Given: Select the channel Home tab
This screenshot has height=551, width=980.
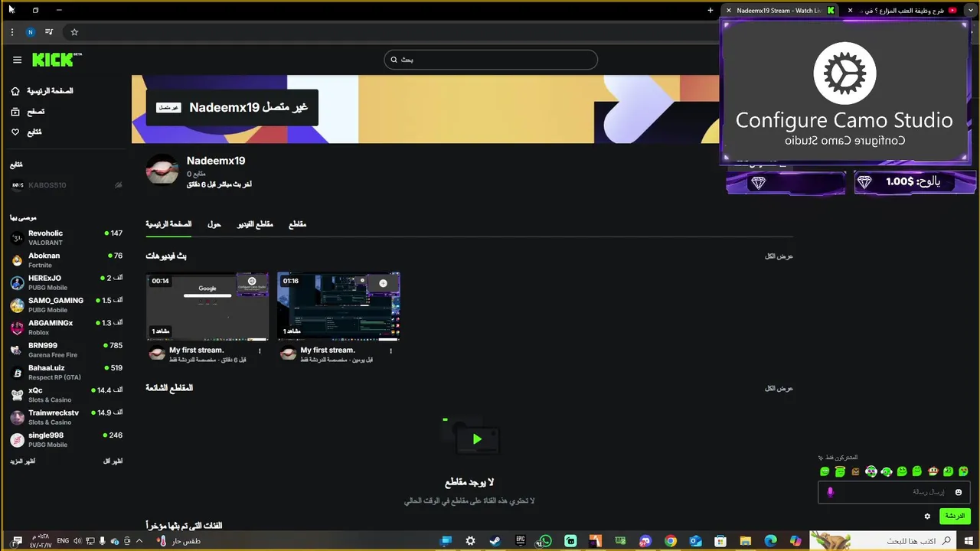Looking at the screenshot, I should click(x=168, y=224).
